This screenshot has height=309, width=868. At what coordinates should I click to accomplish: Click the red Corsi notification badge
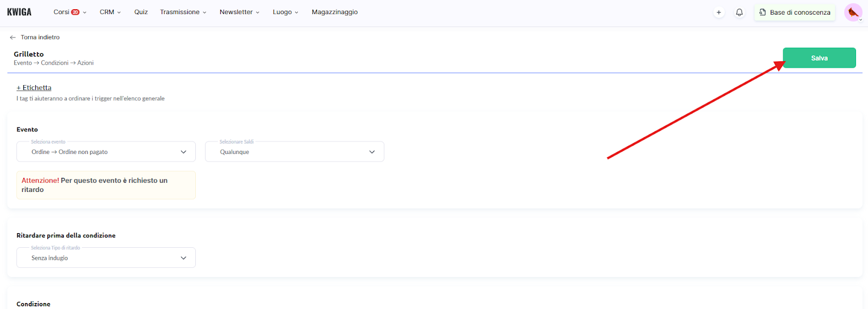[x=75, y=12]
